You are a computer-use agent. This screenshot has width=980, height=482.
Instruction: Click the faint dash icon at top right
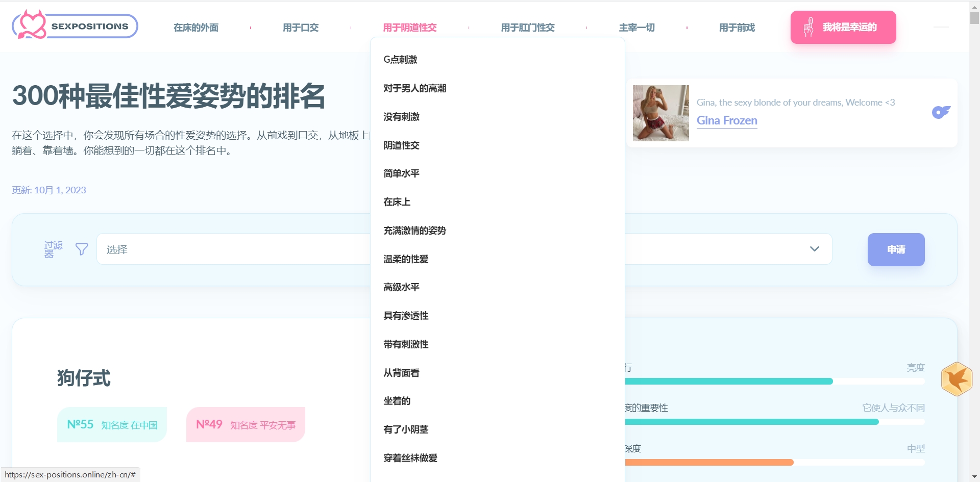coord(941,27)
